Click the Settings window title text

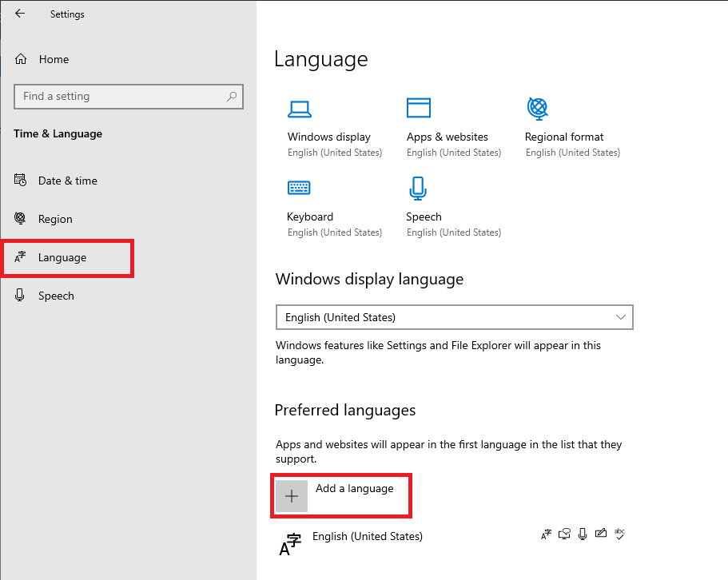[67, 14]
